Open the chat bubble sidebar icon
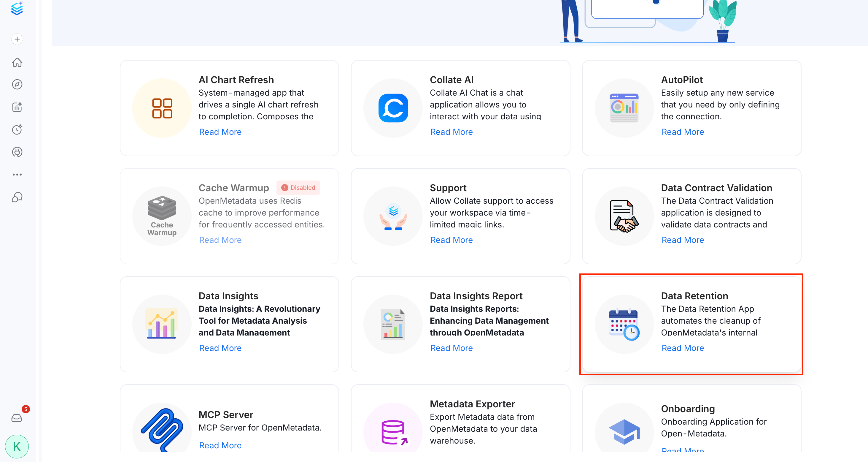This screenshot has height=462, width=868. click(x=17, y=197)
